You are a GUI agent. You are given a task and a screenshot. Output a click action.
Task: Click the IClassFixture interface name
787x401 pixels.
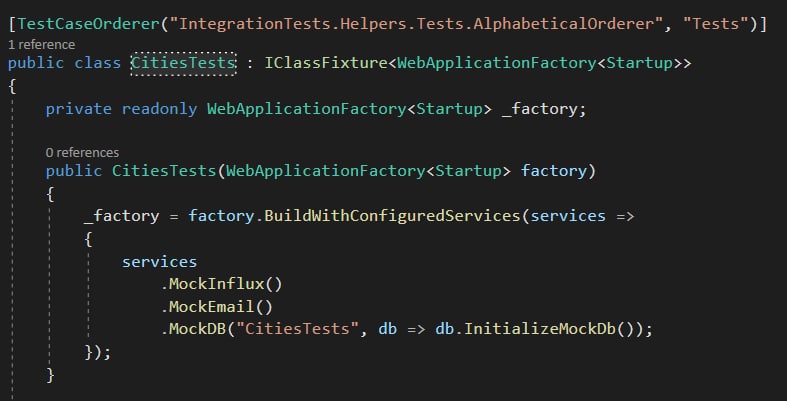326,63
